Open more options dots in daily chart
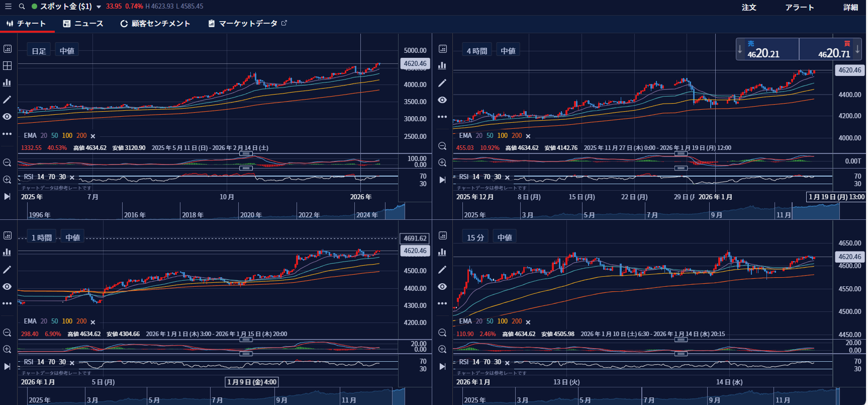Image resolution: width=868 pixels, height=405 pixels. coord(8,134)
